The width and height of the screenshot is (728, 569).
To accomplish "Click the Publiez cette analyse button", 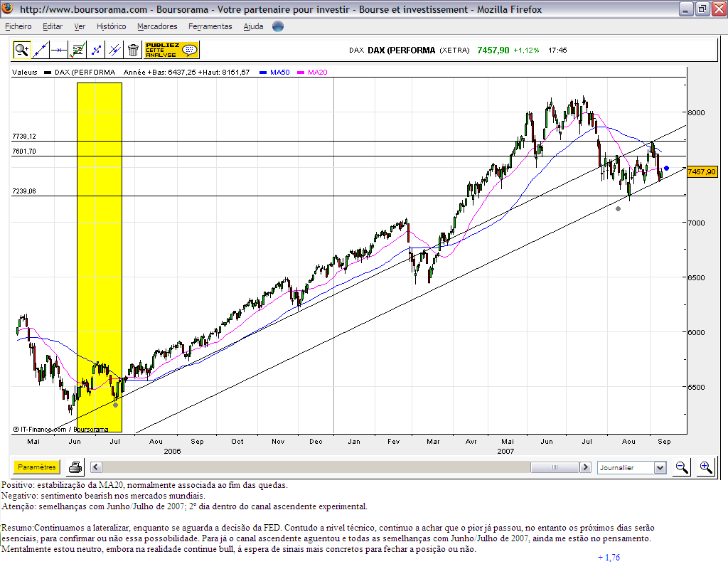I will tap(172, 50).
